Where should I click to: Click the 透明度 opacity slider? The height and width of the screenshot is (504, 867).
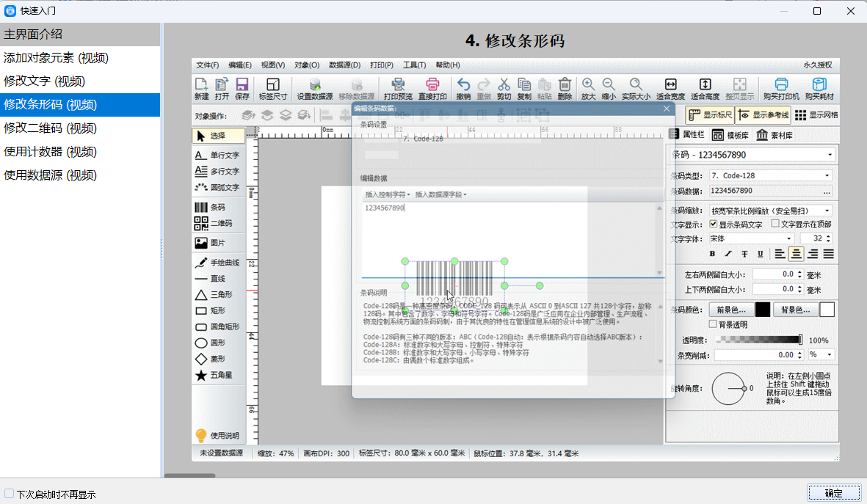coord(758,340)
